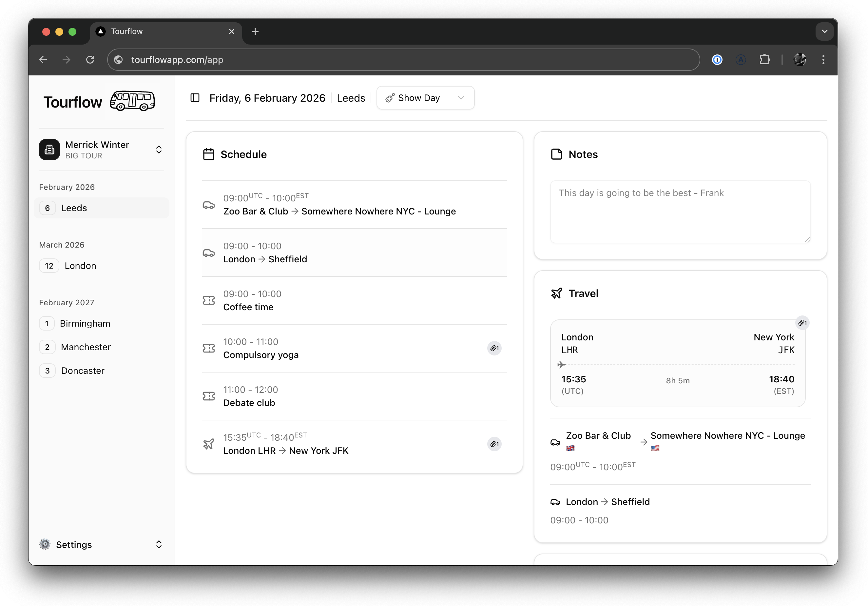Screen dimensions: 868x606
Task: Click the sidebar collapse icon beside the date
Action: point(194,98)
